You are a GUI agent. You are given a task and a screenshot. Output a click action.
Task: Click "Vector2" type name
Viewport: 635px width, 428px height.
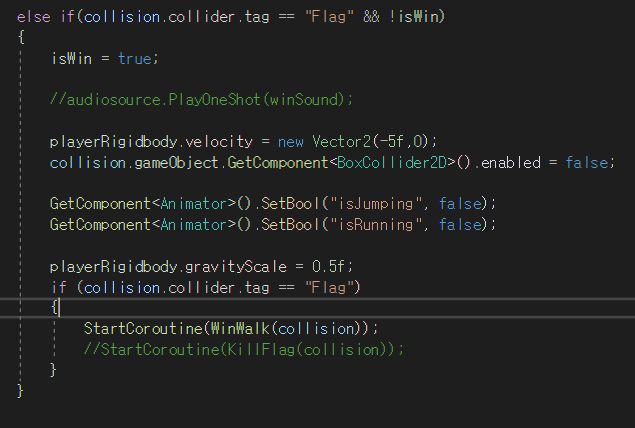point(341,142)
